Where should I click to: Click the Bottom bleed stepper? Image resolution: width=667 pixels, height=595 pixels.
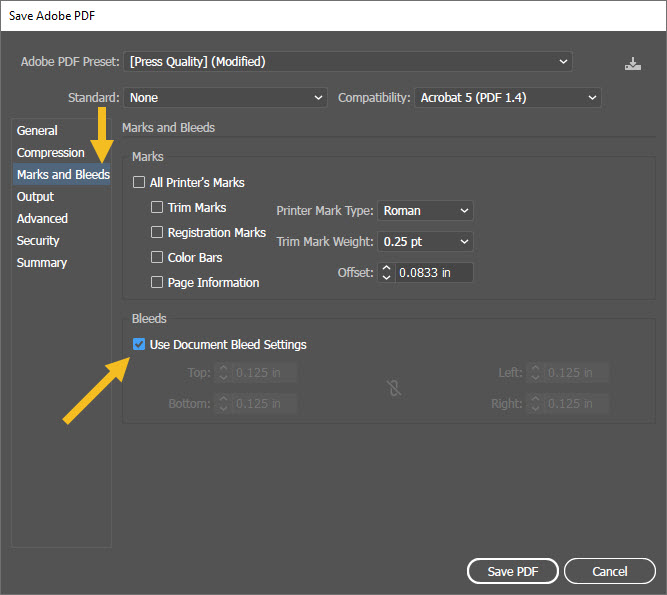[x=223, y=404]
